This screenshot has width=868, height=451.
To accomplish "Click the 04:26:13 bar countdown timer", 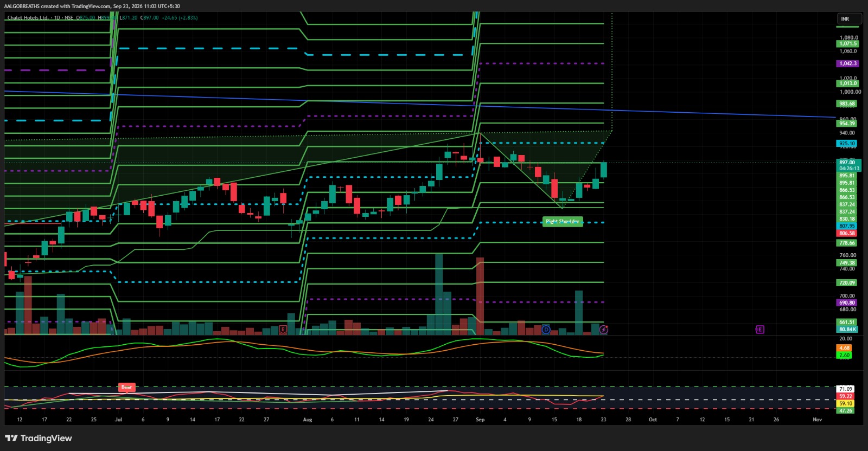I will pos(849,169).
